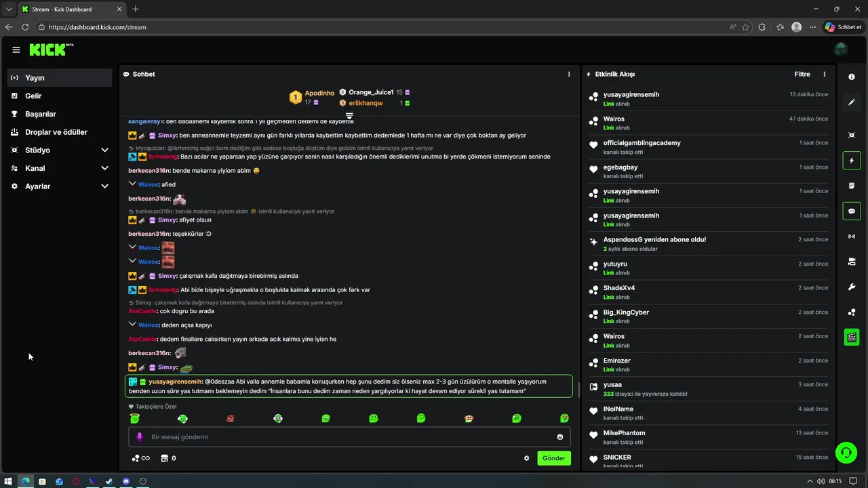868x488 pixels.
Task: Click the camera/video icon in the right sidebar
Action: click(x=852, y=262)
